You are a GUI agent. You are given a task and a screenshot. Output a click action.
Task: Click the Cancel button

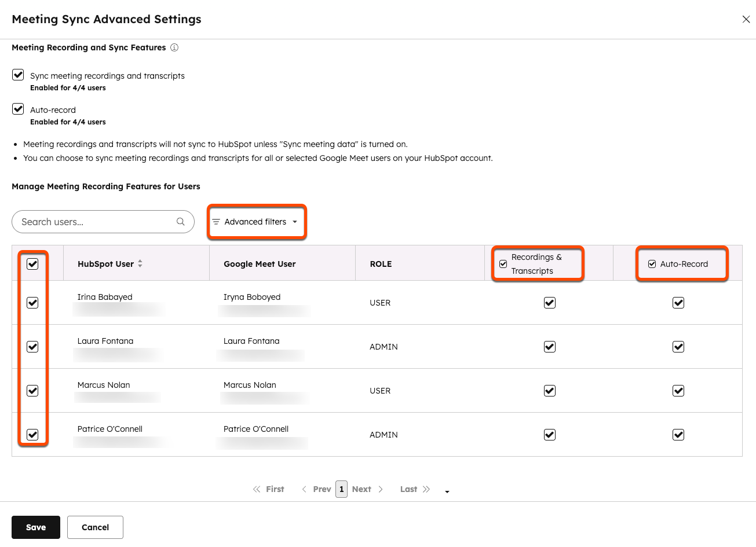[x=95, y=527]
